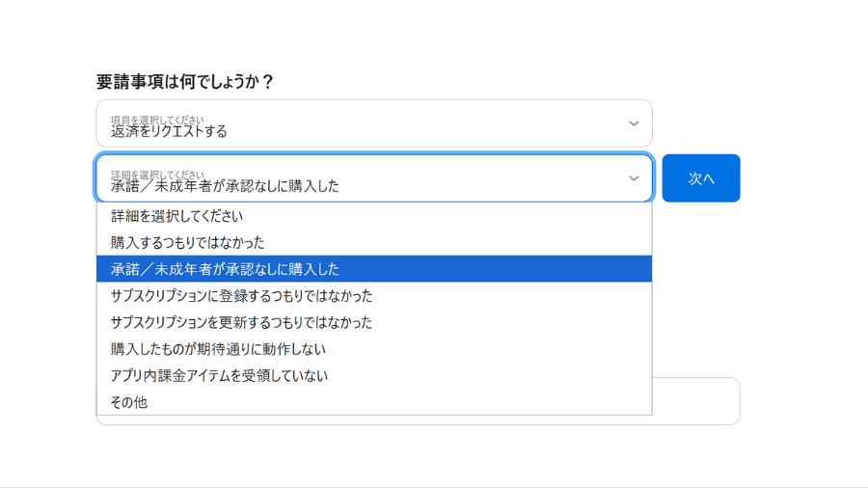Choose 購入するつもりではなかった from the list
The height and width of the screenshot is (488, 868).
click(188, 242)
